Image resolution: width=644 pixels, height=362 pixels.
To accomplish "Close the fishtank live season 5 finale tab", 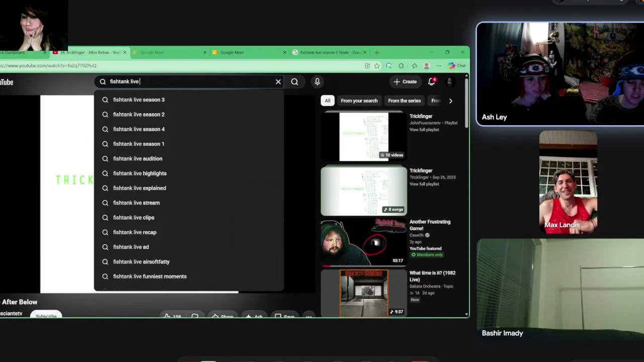I will [x=365, y=52].
